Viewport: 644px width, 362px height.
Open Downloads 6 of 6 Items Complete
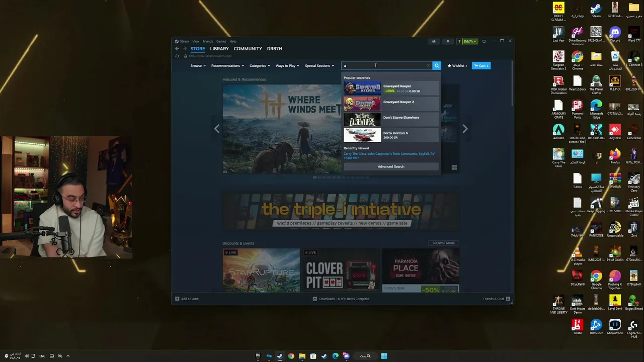click(341, 299)
